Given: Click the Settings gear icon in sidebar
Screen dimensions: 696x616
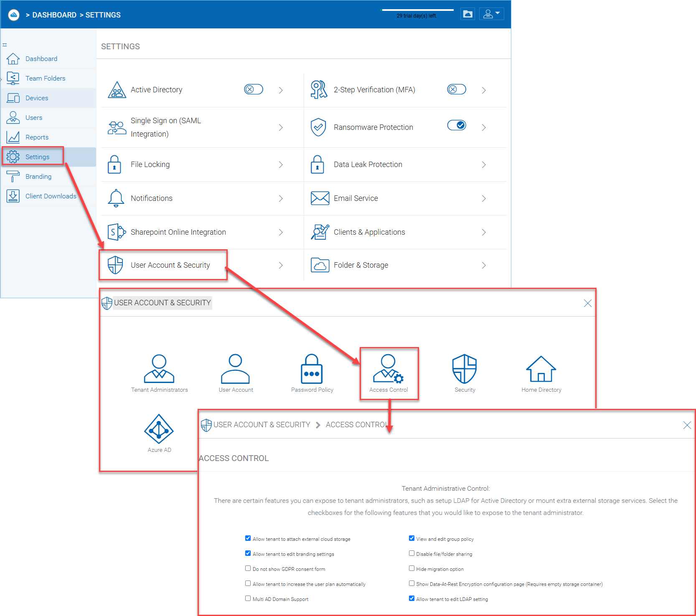Looking at the screenshot, I should pyautogui.click(x=13, y=157).
